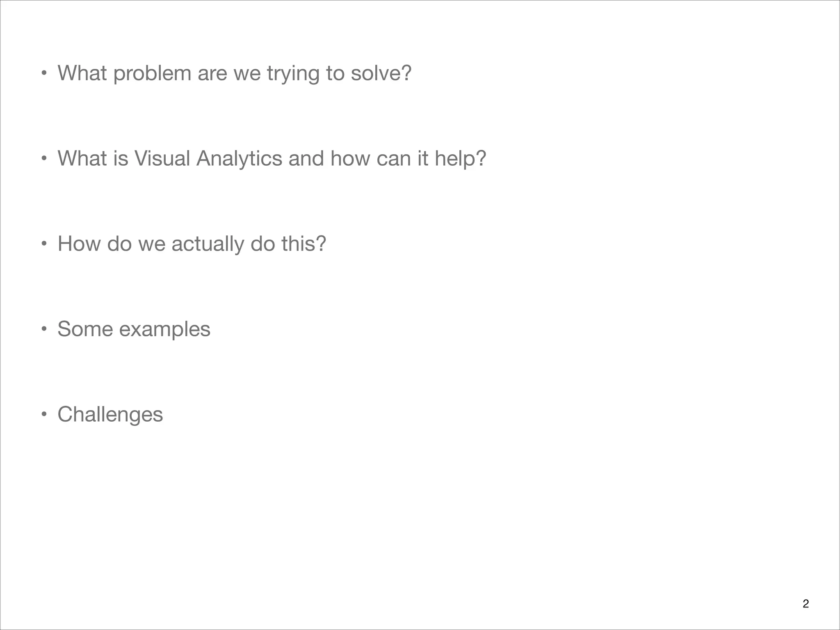Click the bullet dot before 'How do we'
Viewport: 840px width, 630px height.
click(x=44, y=244)
